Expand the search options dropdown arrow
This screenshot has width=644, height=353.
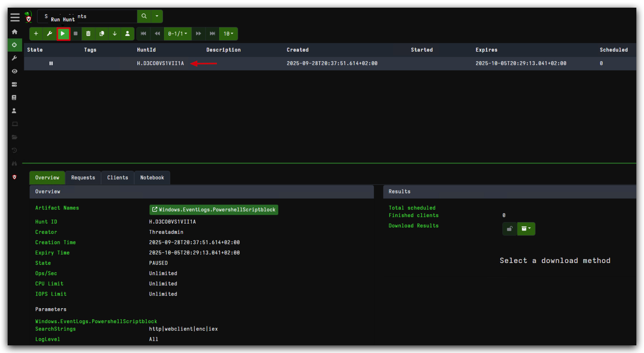tap(157, 16)
